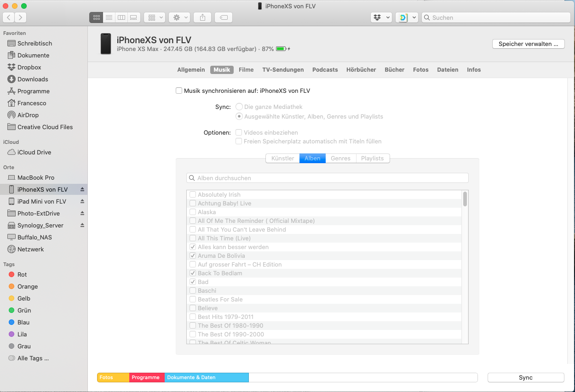Open the group-by arrangement dropdown
Screen dimensions: 575x392
(155, 17)
